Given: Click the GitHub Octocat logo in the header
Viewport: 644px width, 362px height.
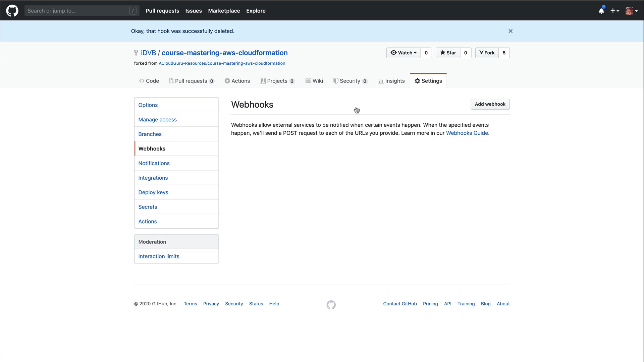Looking at the screenshot, I should (12, 11).
